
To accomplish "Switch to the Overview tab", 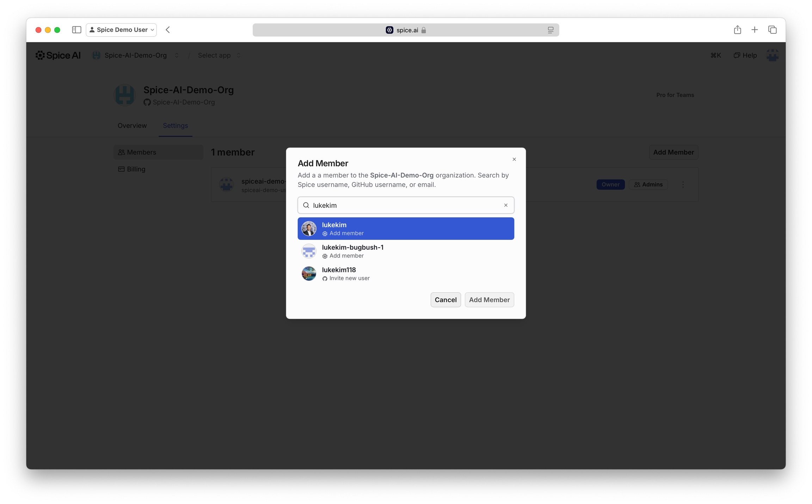I will (x=132, y=126).
